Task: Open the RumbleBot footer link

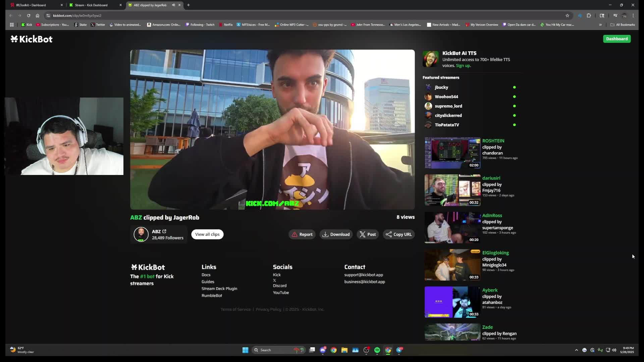Action: click(x=212, y=296)
